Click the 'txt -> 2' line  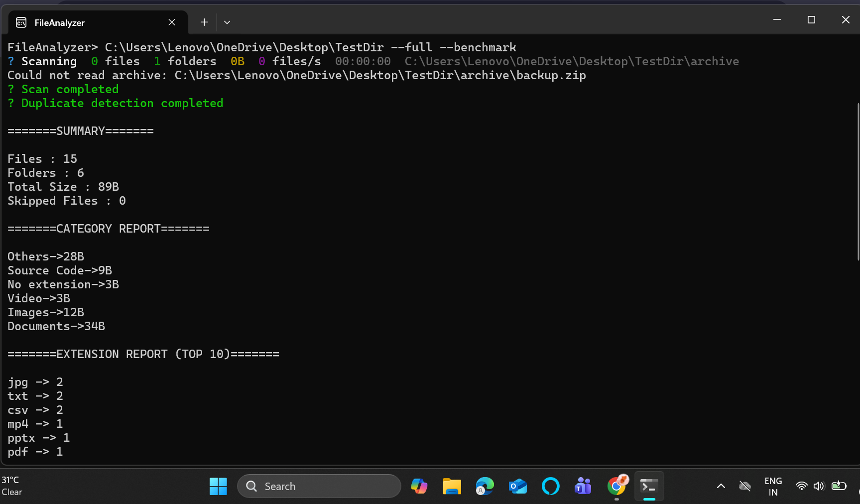point(35,396)
